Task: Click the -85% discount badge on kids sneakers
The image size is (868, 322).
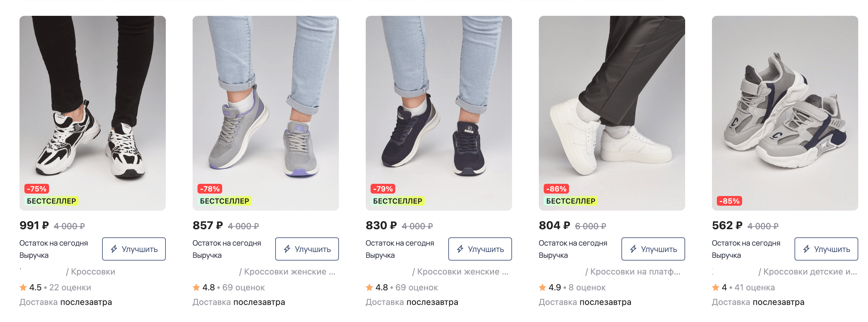Action: [x=730, y=201]
